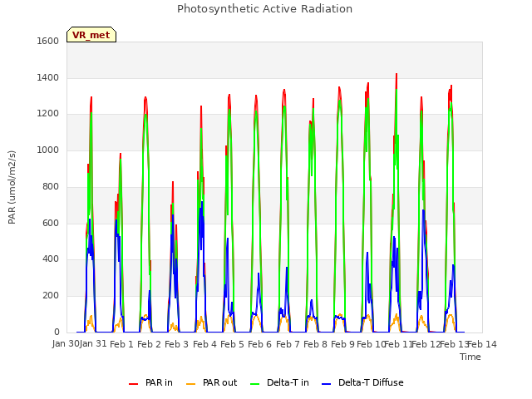
Task: Click the 1000 y-axis tick label
Action: (48, 150)
